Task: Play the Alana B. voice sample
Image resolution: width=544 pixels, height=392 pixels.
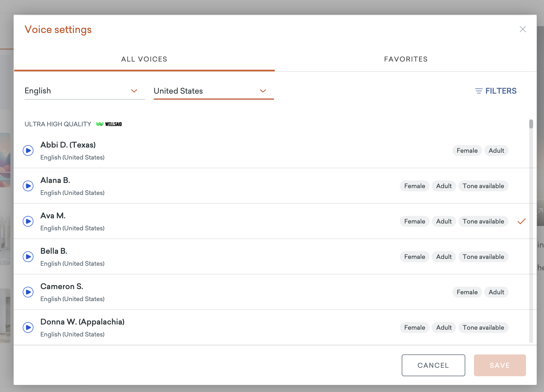Action: tap(28, 186)
